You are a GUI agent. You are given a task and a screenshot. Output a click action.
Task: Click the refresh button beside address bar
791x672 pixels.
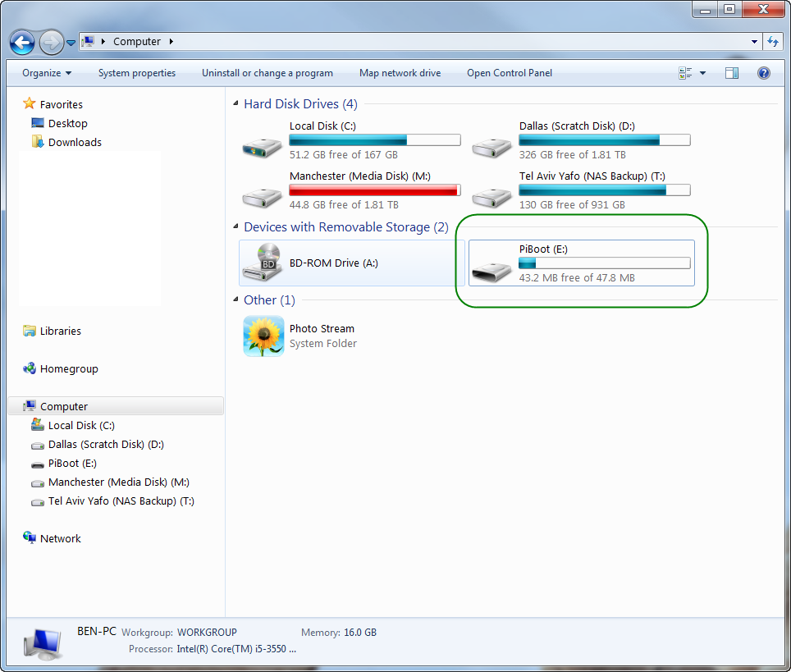click(x=773, y=41)
